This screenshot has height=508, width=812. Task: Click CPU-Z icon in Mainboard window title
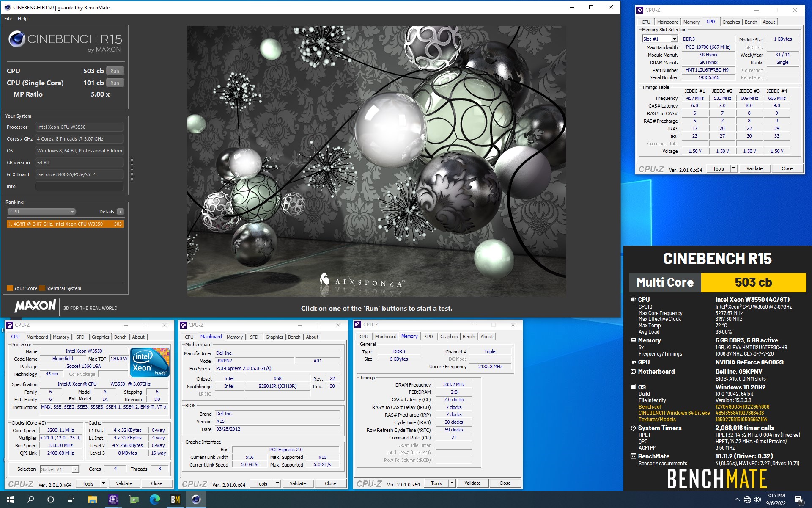pyautogui.click(x=183, y=325)
